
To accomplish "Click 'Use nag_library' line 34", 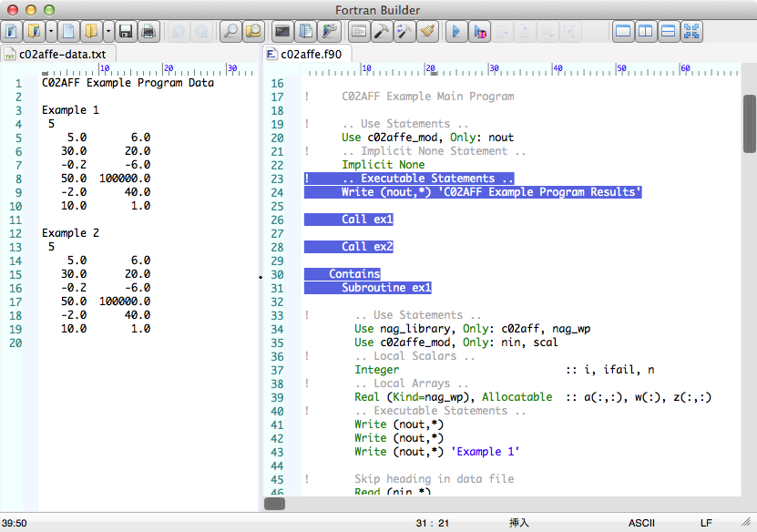I will pyautogui.click(x=472, y=329).
